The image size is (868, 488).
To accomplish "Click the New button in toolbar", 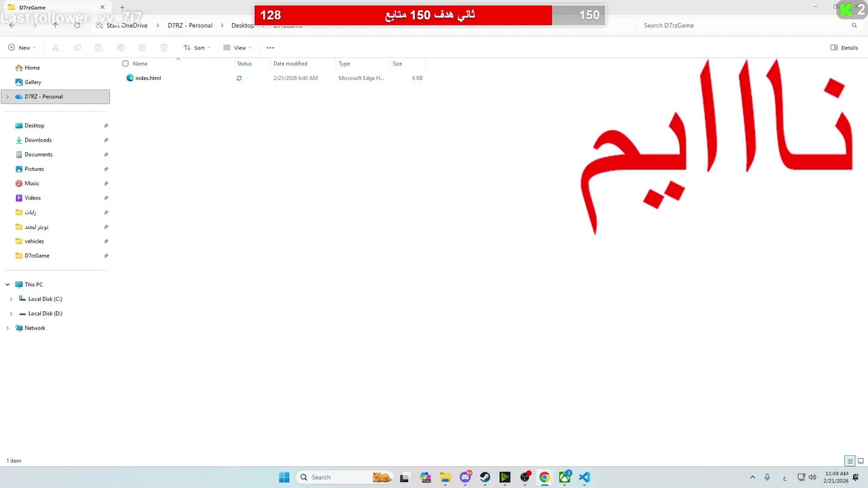I will (22, 47).
